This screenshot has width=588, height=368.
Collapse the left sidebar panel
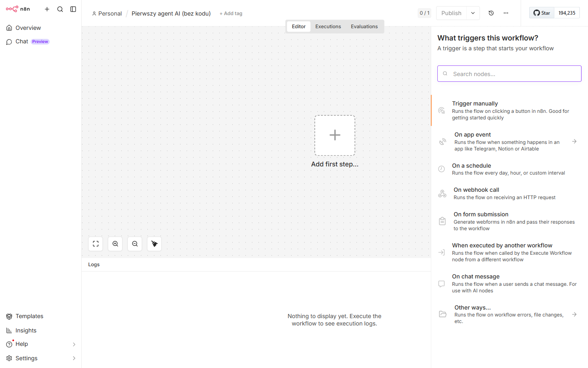(x=73, y=9)
